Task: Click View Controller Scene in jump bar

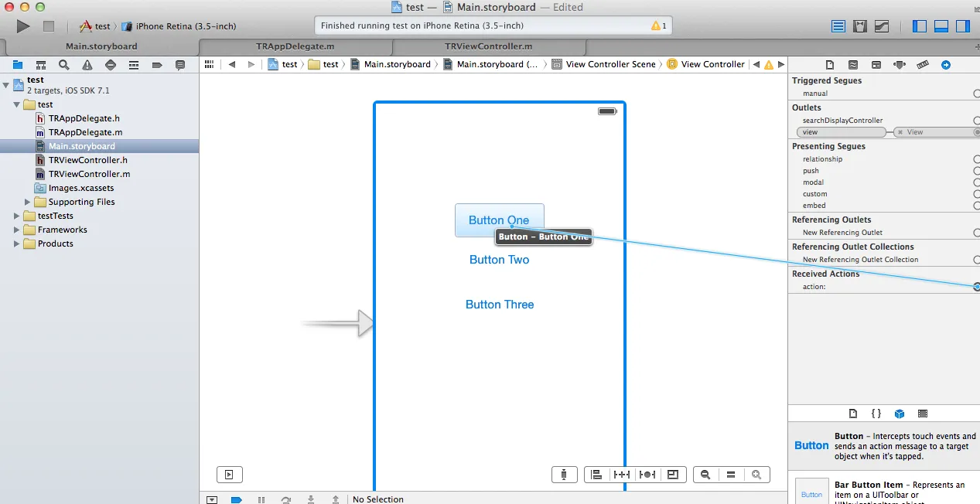Action: [x=603, y=64]
